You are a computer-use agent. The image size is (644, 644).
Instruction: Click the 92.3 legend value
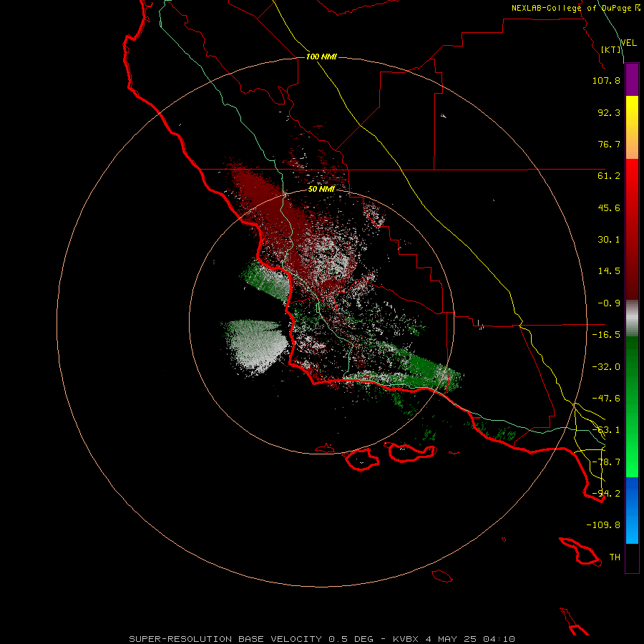pyautogui.click(x=609, y=112)
